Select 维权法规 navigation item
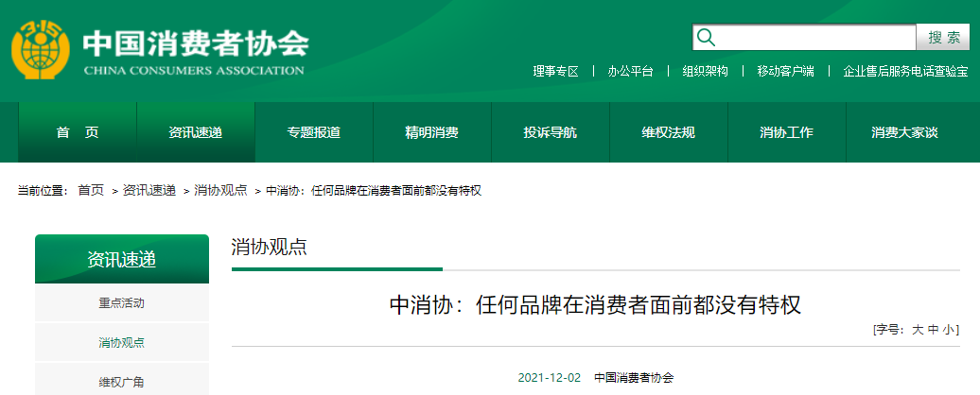This screenshot has height=395, width=980. coord(669,132)
